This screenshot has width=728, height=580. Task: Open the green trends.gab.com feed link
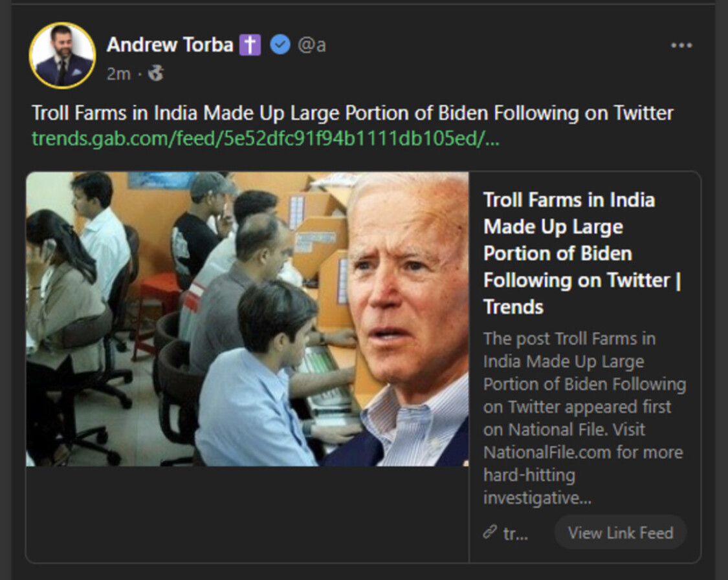click(265, 138)
